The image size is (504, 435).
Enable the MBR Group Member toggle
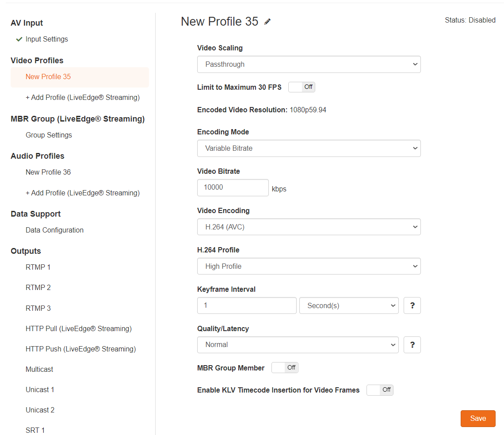(x=285, y=367)
